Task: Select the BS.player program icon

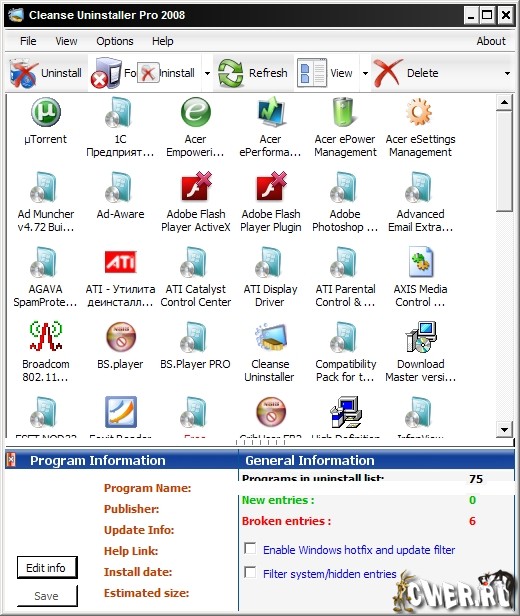Action: pyautogui.click(x=120, y=337)
